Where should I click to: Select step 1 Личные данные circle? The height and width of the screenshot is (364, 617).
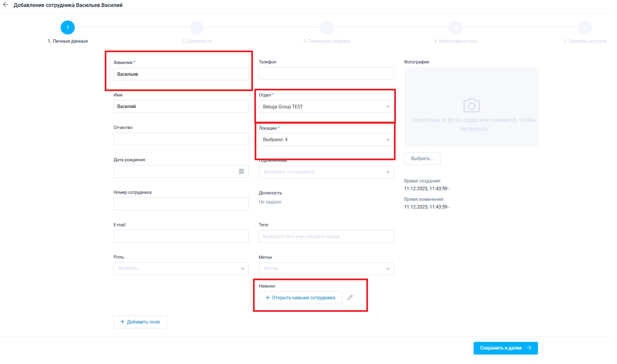tap(67, 28)
